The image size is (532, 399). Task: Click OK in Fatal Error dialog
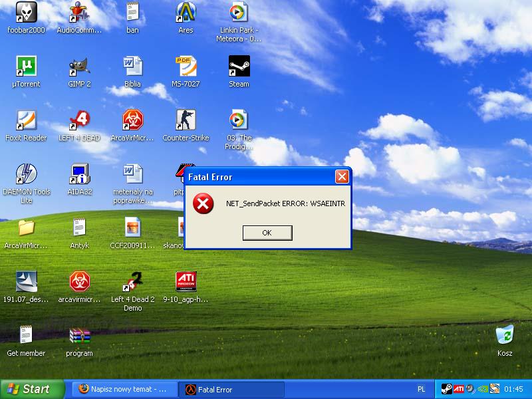pyautogui.click(x=267, y=233)
